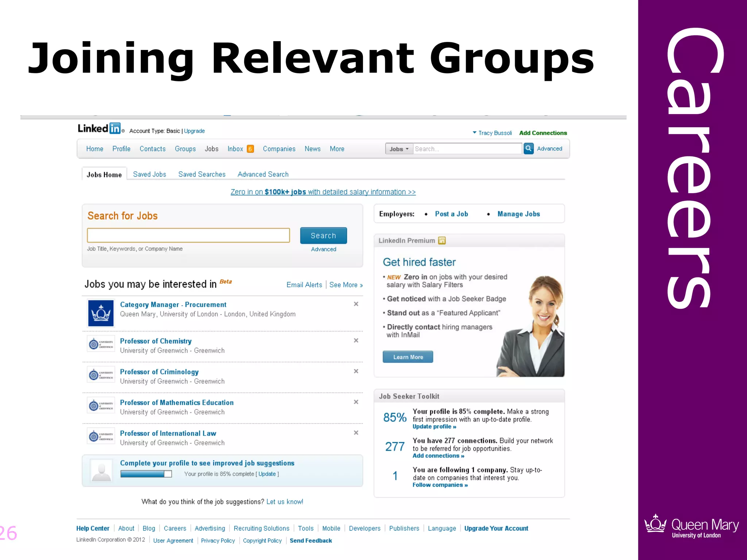Open Professor of Criminology job listing

coord(159,372)
